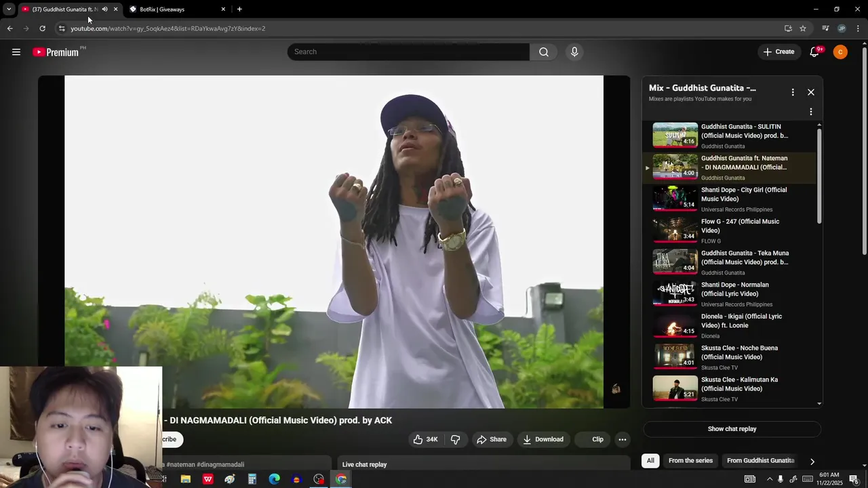The image size is (868, 488).
Task: Open more actions menu beside Clip
Action: coord(622,439)
